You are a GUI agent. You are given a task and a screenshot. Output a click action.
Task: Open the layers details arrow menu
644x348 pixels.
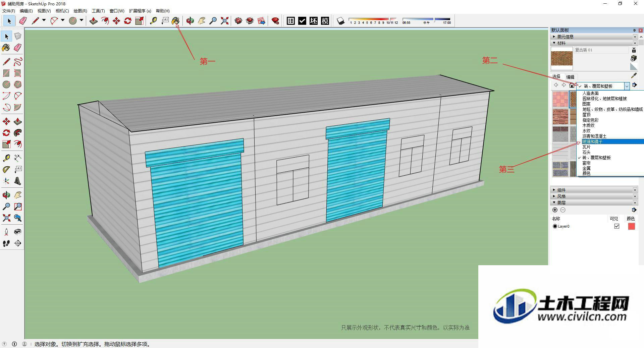[634, 210]
